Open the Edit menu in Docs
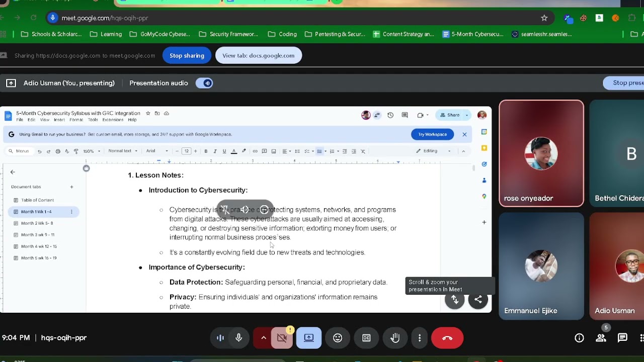This screenshot has height=362, width=644. pos(31,120)
